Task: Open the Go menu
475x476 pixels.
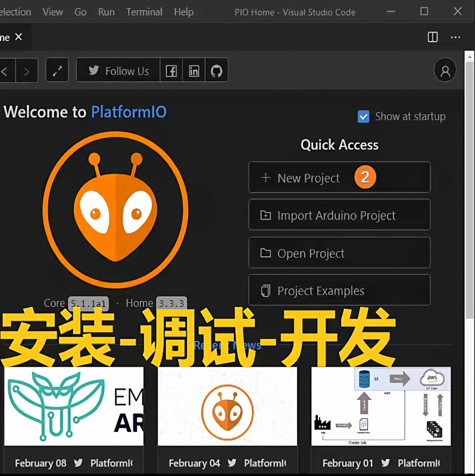Action: [80, 12]
